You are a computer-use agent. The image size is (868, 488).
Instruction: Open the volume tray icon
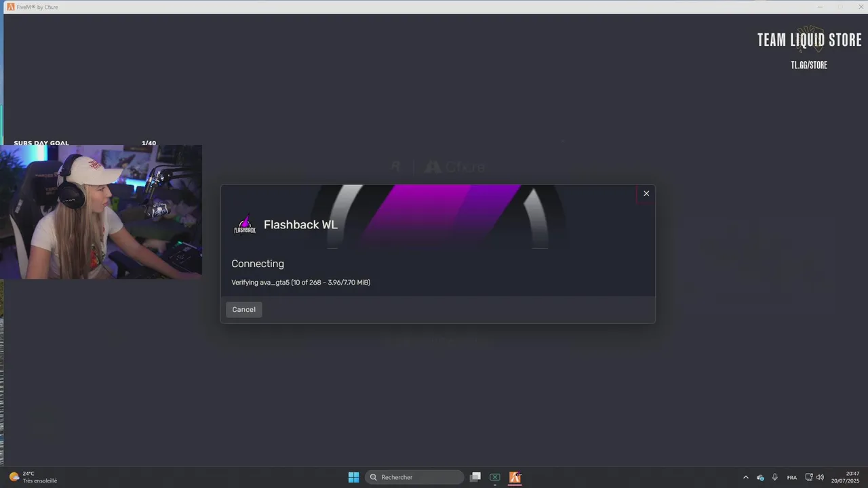tap(821, 477)
